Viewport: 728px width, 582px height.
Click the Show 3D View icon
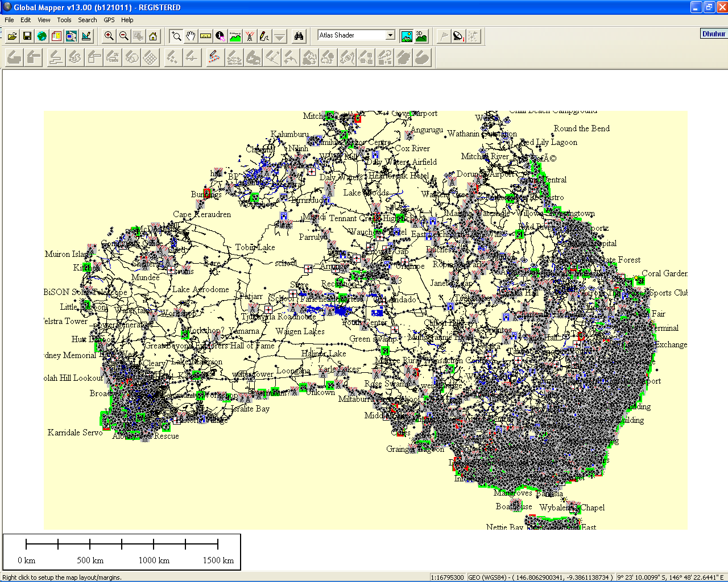(421, 36)
